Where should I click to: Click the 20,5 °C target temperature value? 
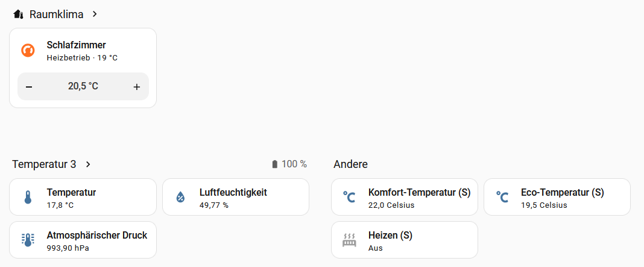tap(83, 86)
